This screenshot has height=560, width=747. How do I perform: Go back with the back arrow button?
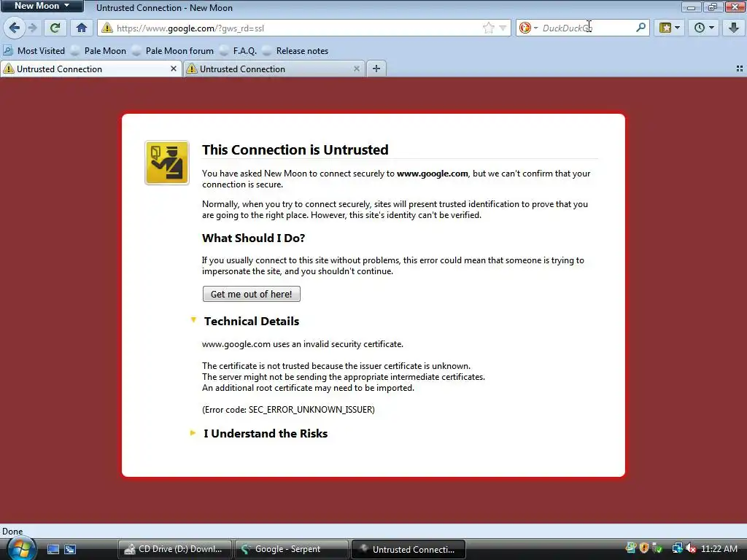tap(15, 28)
